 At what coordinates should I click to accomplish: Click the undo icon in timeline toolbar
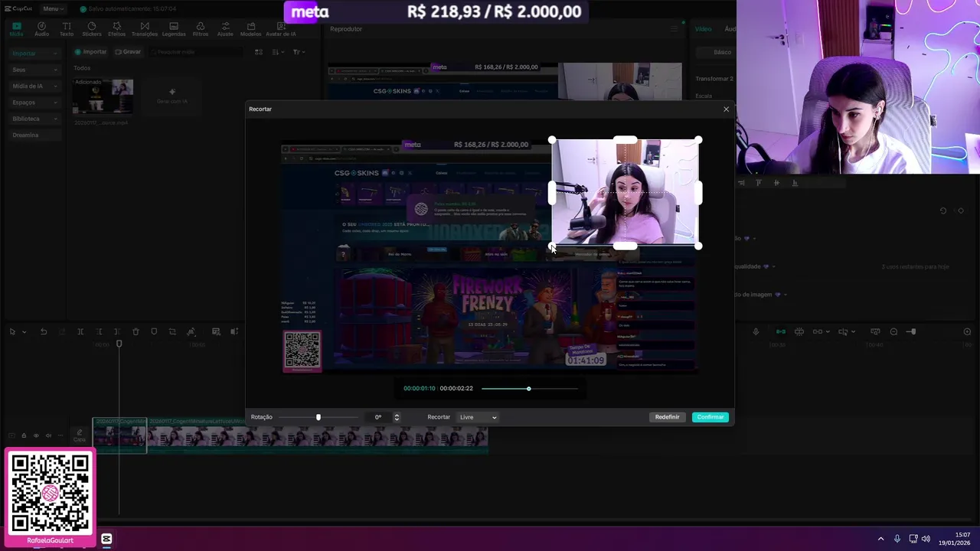coord(44,332)
